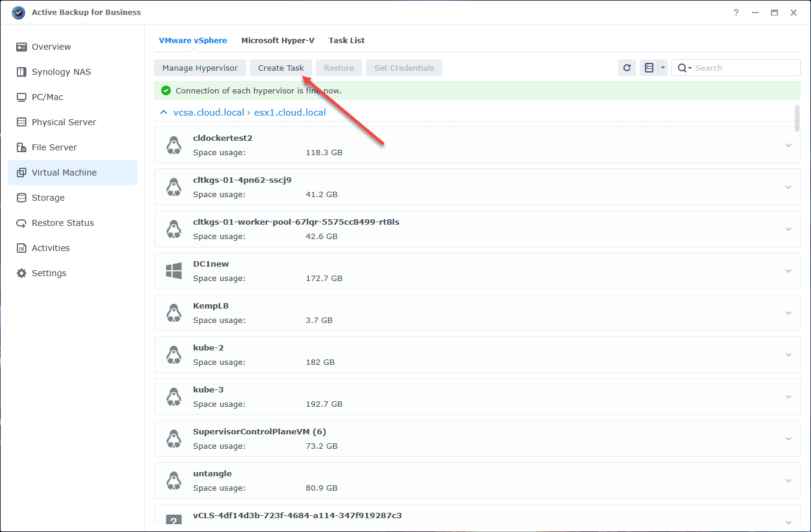Click the vcsa.cloud.local breadcrumb link
811x532 pixels.
(x=209, y=113)
